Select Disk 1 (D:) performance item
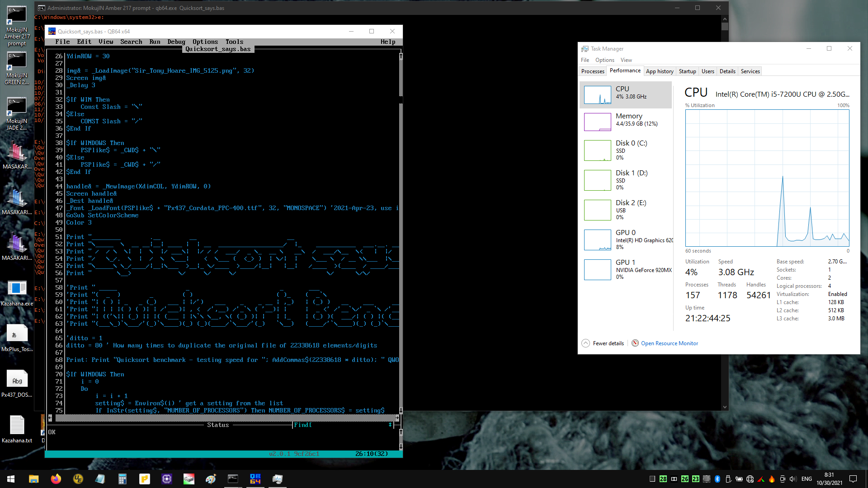The height and width of the screenshot is (488, 868). tap(626, 180)
